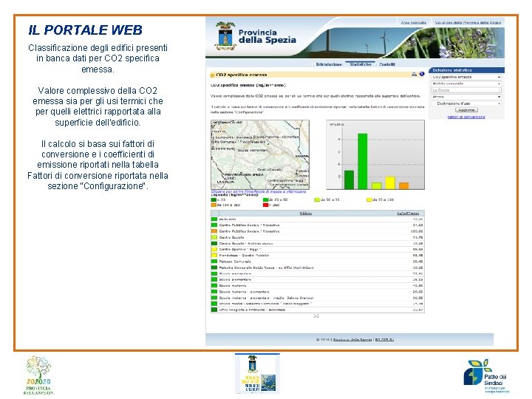The height and width of the screenshot is (399, 532).
Task: Sort table by the kgCO2/m² column header
Action: coord(408,213)
